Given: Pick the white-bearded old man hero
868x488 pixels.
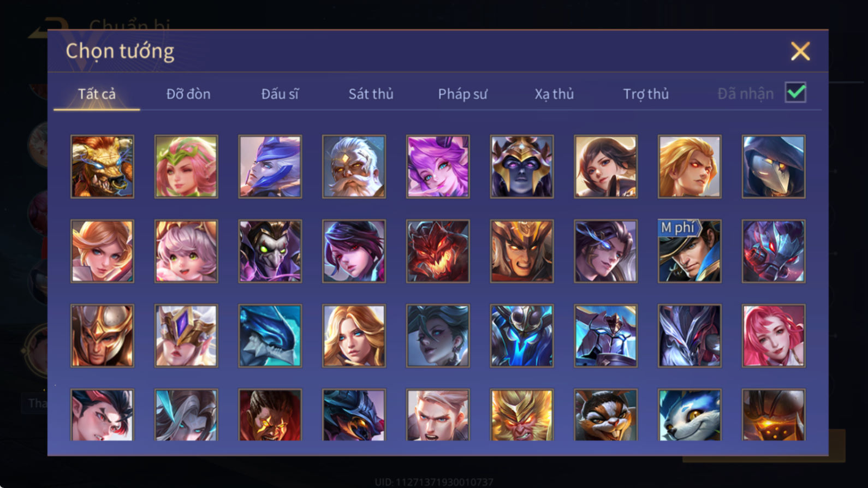Looking at the screenshot, I should pos(354,166).
